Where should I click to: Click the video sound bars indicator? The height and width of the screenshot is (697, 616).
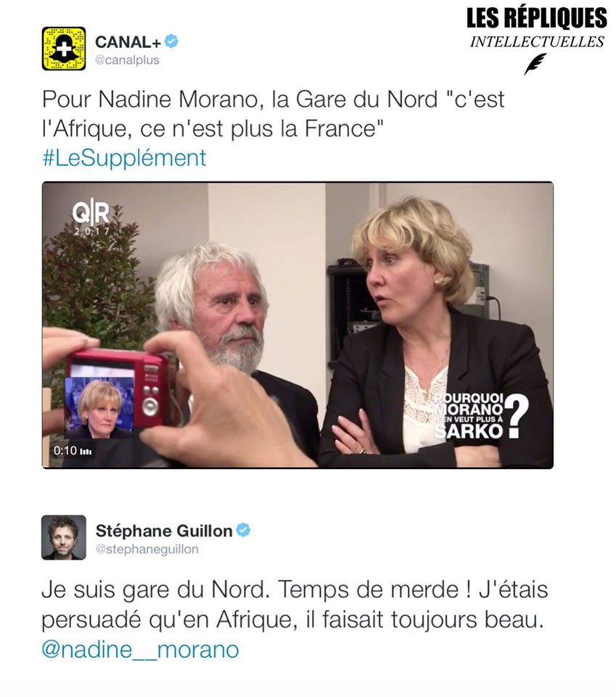tap(86, 452)
